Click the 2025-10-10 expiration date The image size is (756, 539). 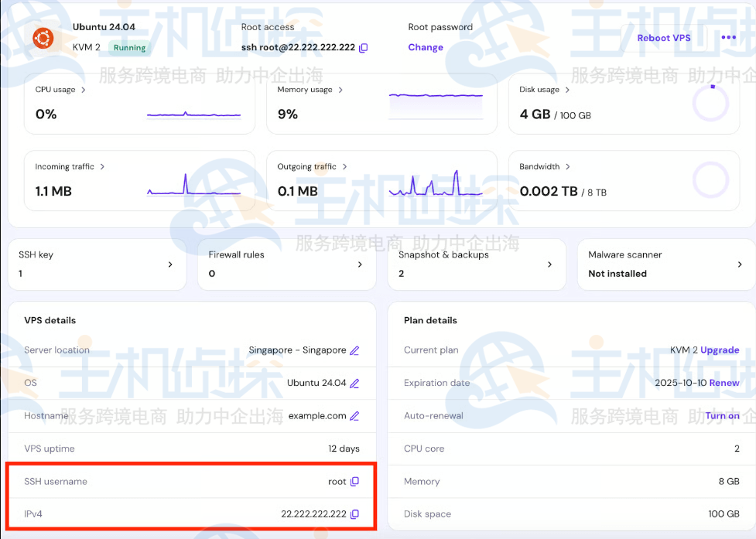pos(680,383)
